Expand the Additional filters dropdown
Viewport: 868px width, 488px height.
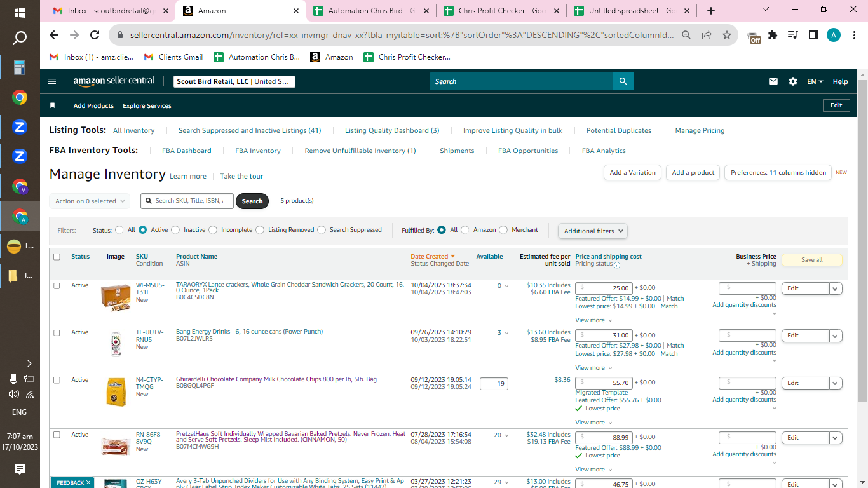click(593, 231)
